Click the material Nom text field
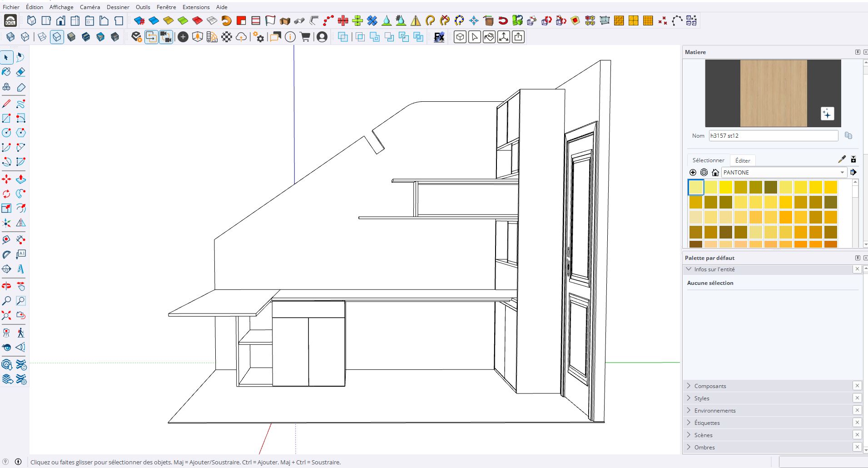This screenshot has width=868, height=468. (773, 136)
